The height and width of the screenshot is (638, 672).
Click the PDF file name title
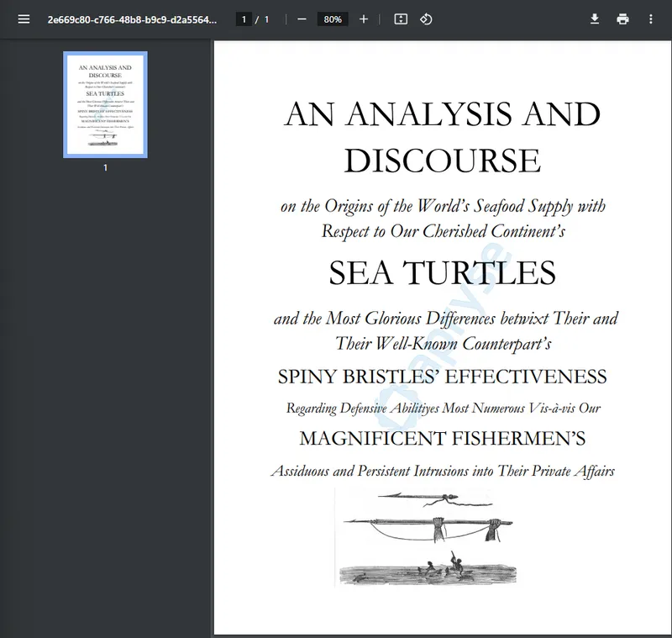[132, 19]
